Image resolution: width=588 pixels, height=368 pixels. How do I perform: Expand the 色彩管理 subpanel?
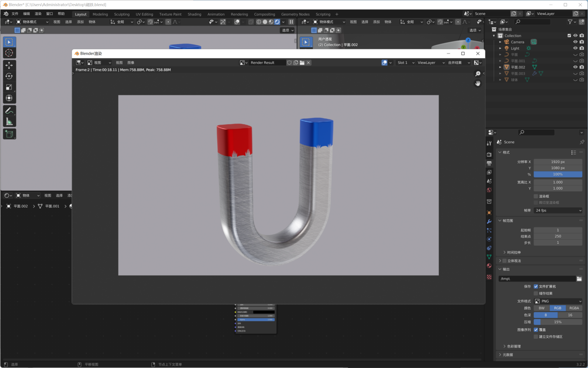514,346
